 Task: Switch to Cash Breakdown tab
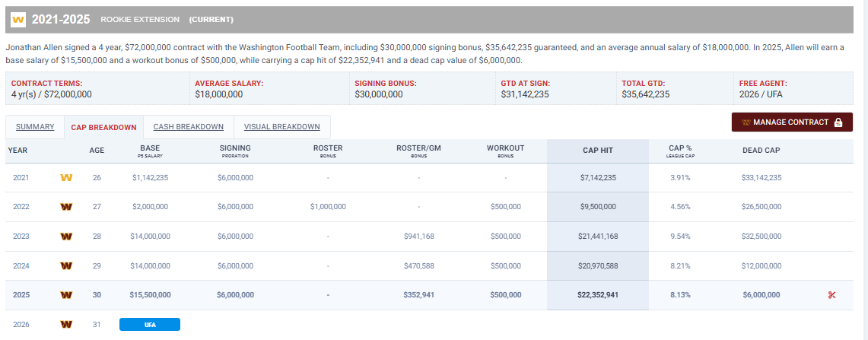189,127
